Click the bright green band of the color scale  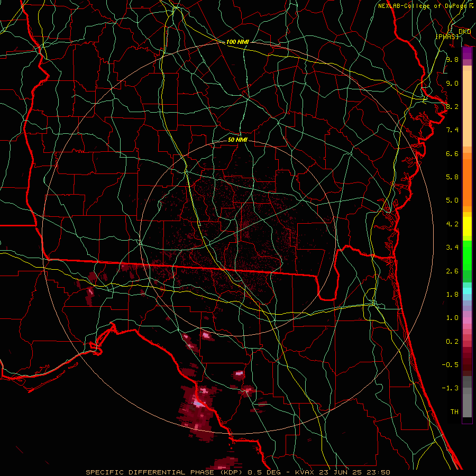467,255
